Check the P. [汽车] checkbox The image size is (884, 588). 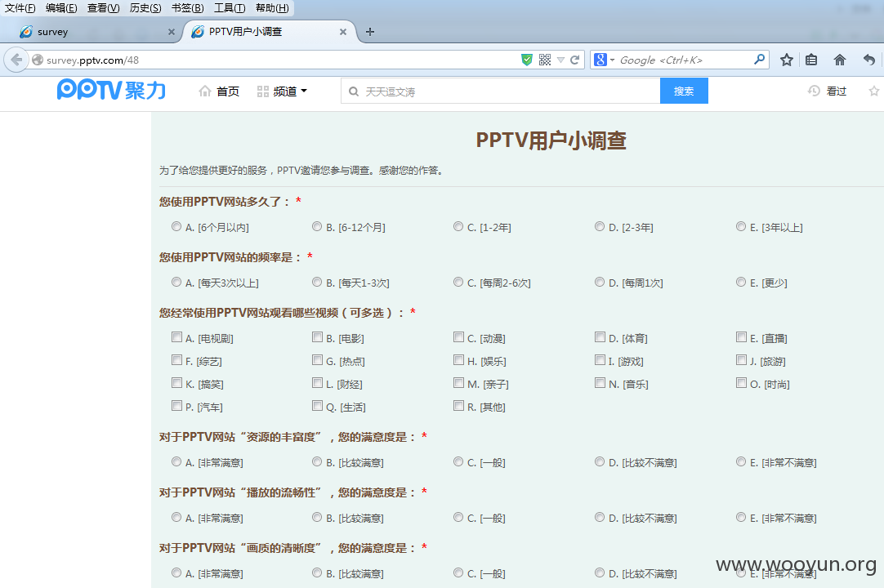click(176, 406)
